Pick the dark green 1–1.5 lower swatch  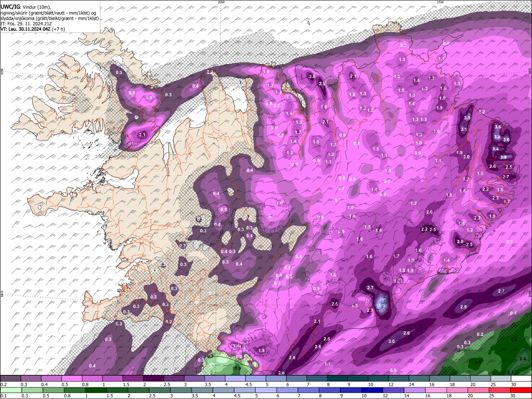click(x=96, y=390)
